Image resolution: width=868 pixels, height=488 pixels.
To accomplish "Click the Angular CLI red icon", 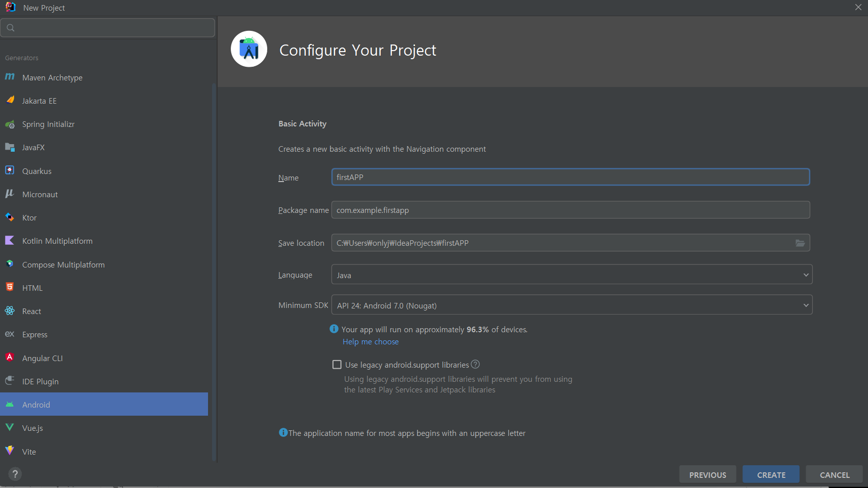I will coord(10,357).
